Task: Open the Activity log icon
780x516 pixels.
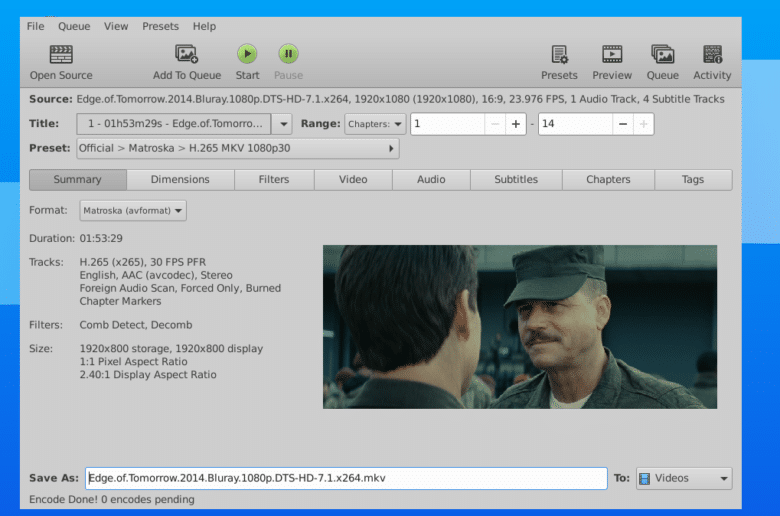Action: [712, 54]
